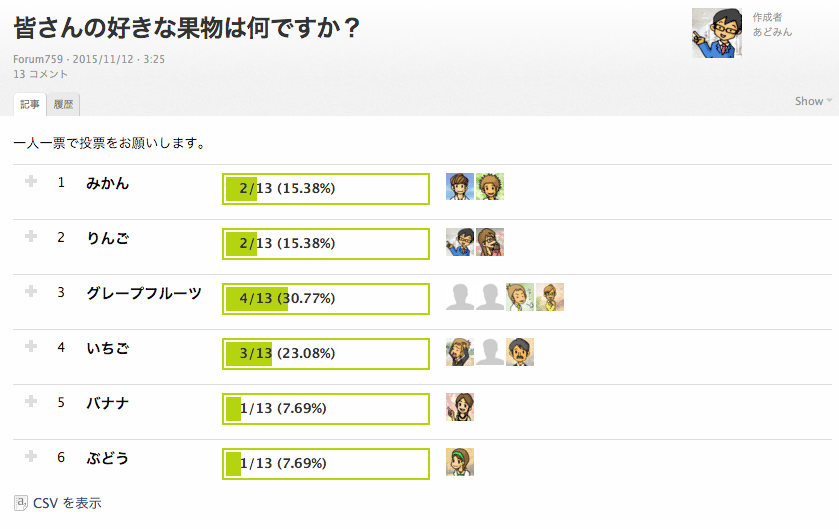The image size is (839, 529).
Task: Click the CSV を表示 link
Action: tap(67, 503)
